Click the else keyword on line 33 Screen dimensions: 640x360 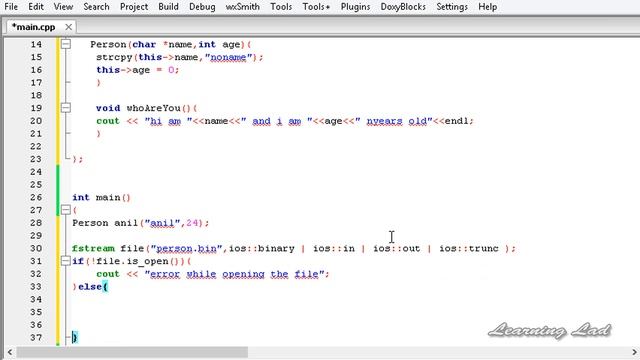click(90, 287)
